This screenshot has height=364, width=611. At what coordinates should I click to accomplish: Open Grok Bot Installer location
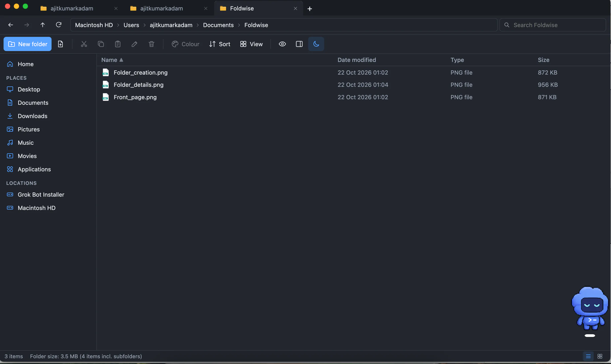tap(48, 194)
